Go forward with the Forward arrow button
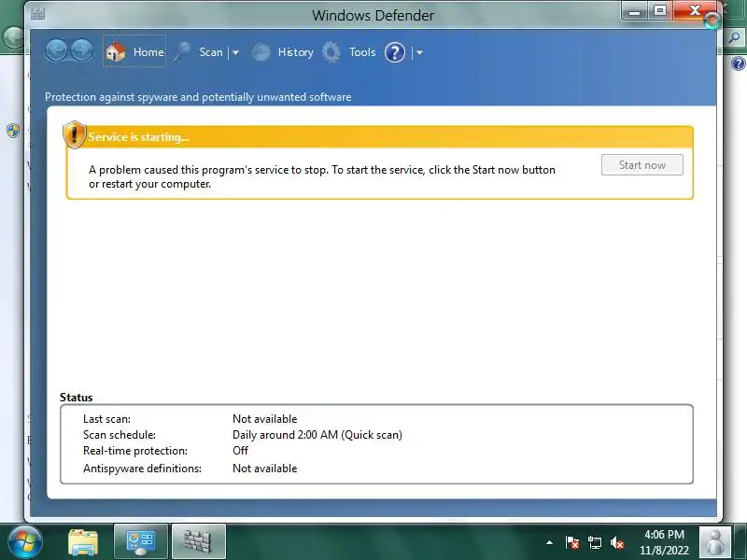Image resolution: width=747 pixels, height=560 pixels. coord(82,51)
